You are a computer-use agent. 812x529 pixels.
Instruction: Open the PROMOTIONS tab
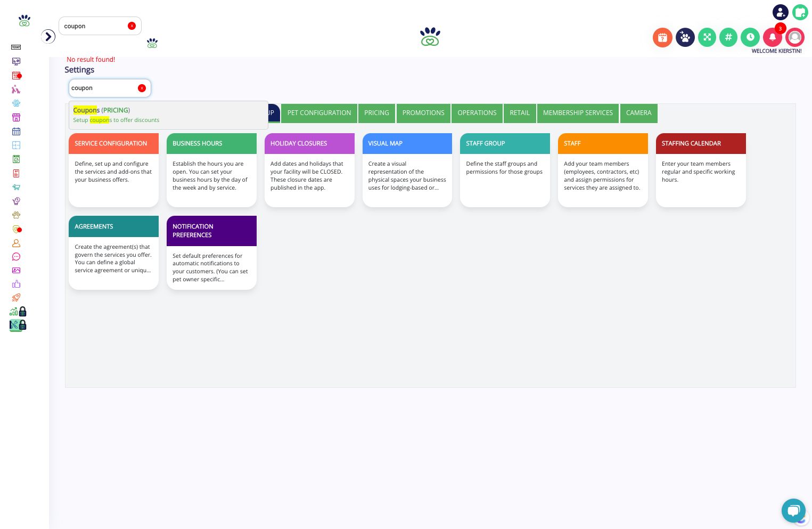coord(423,113)
